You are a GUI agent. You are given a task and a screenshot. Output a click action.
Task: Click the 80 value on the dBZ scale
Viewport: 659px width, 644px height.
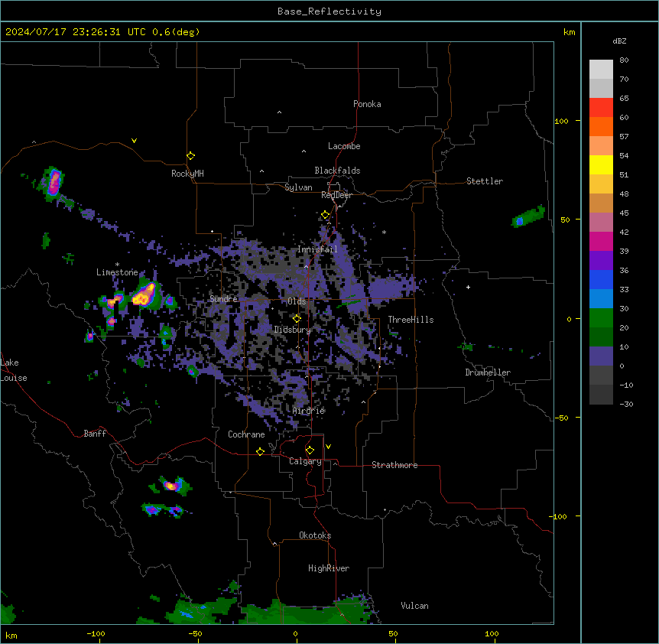pos(624,60)
